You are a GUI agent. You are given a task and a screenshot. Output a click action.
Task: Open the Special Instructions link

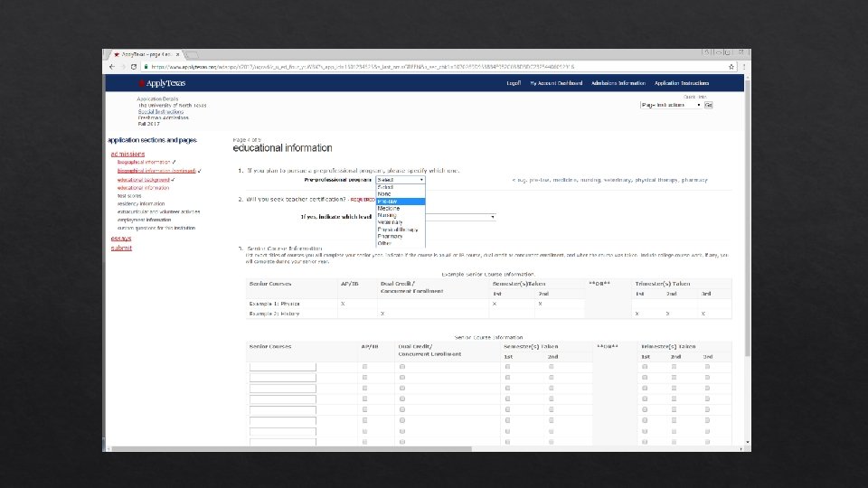click(161, 111)
